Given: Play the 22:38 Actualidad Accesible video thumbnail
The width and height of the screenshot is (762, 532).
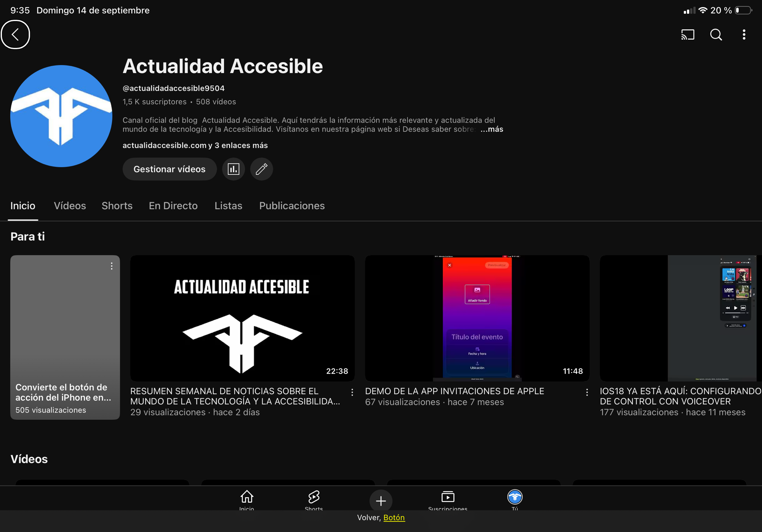Looking at the screenshot, I should [x=242, y=318].
